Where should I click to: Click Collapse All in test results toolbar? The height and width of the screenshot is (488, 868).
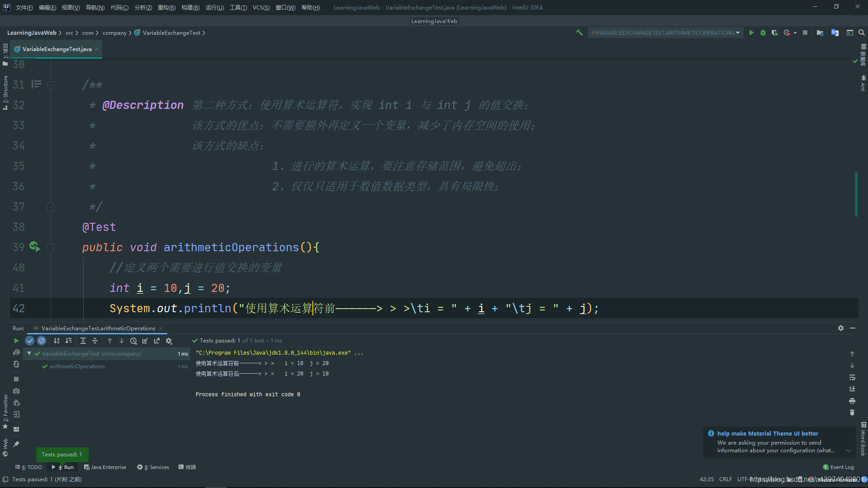tap(95, 341)
